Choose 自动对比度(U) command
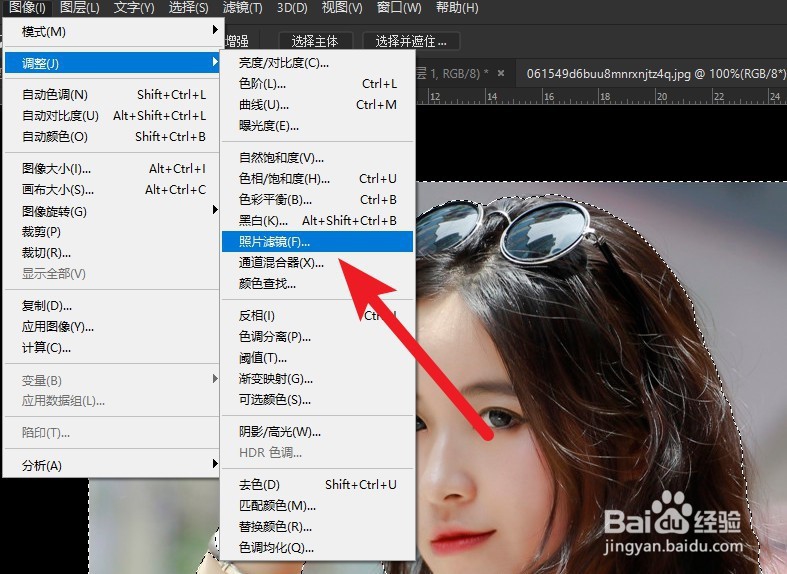Screen dimensions: 787x574 [x=111, y=115]
